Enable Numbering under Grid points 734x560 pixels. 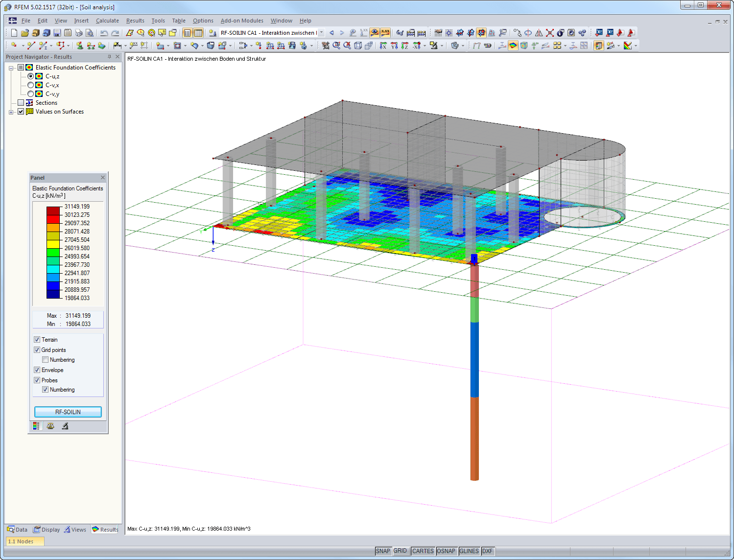pos(45,360)
